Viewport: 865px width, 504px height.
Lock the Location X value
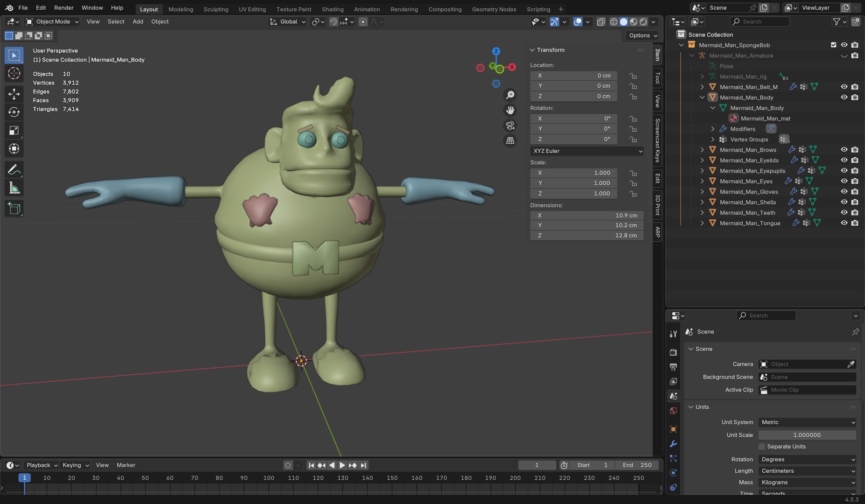(x=633, y=76)
